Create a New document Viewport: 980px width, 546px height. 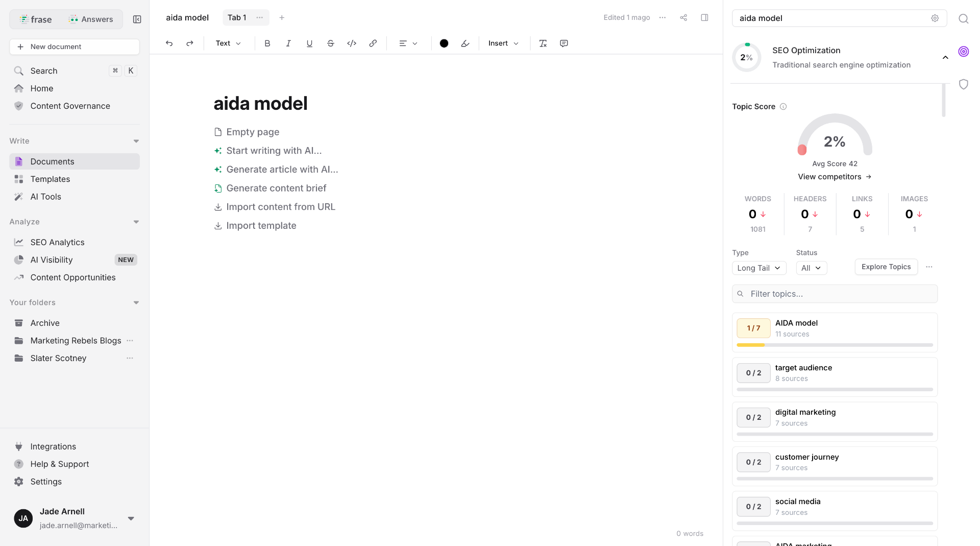pos(75,46)
